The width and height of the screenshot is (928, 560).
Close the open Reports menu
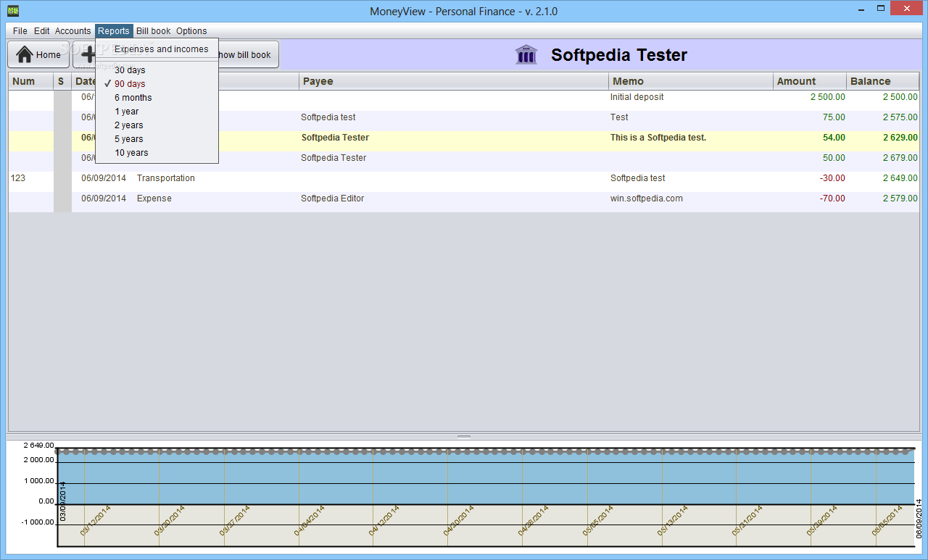114,31
